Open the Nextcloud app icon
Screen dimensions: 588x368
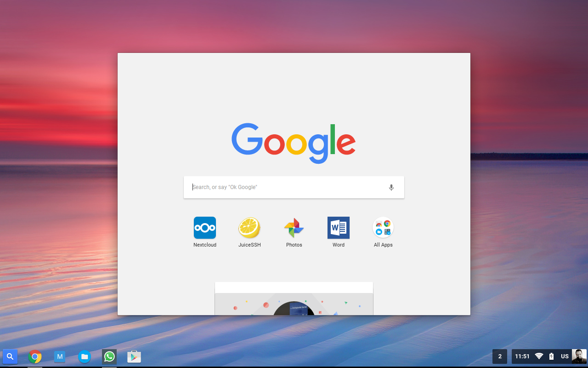point(205,228)
